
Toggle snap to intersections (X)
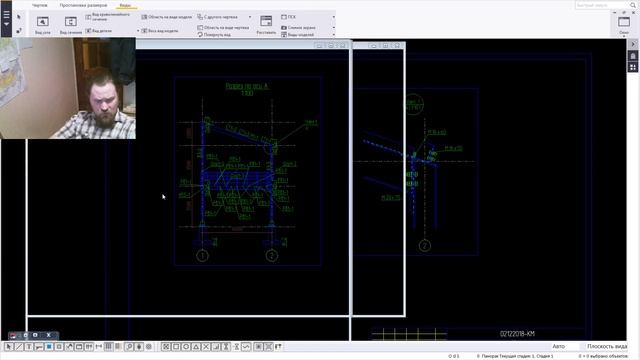206,347
